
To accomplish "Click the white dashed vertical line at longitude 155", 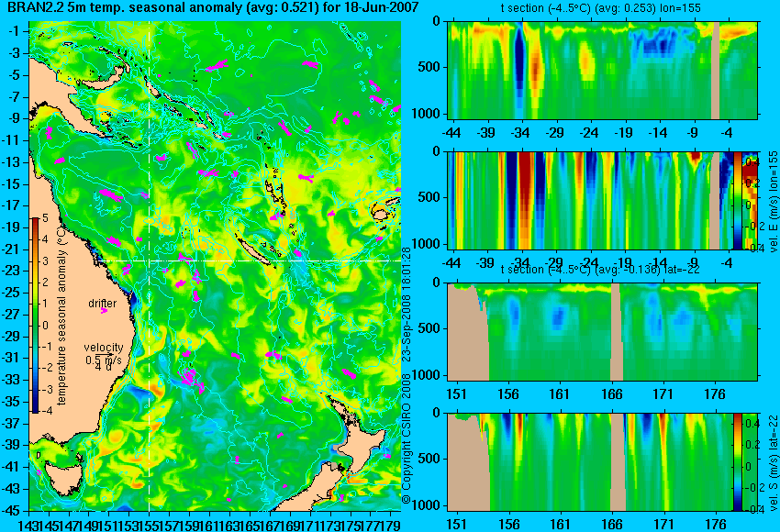I will click(150, 266).
